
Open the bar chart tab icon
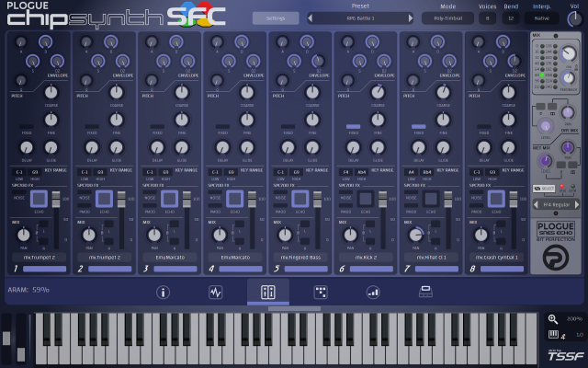coord(373,293)
